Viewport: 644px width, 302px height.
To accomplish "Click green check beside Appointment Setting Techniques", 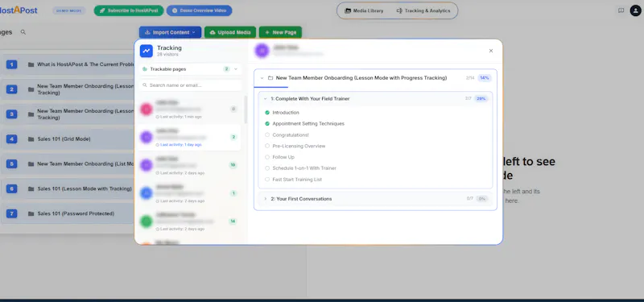I will click(267, 124).
